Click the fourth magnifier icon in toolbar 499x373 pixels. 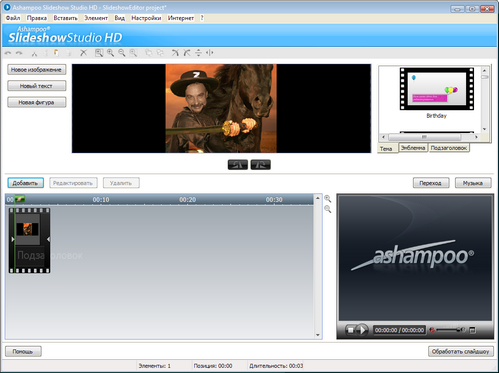(133, 53)
